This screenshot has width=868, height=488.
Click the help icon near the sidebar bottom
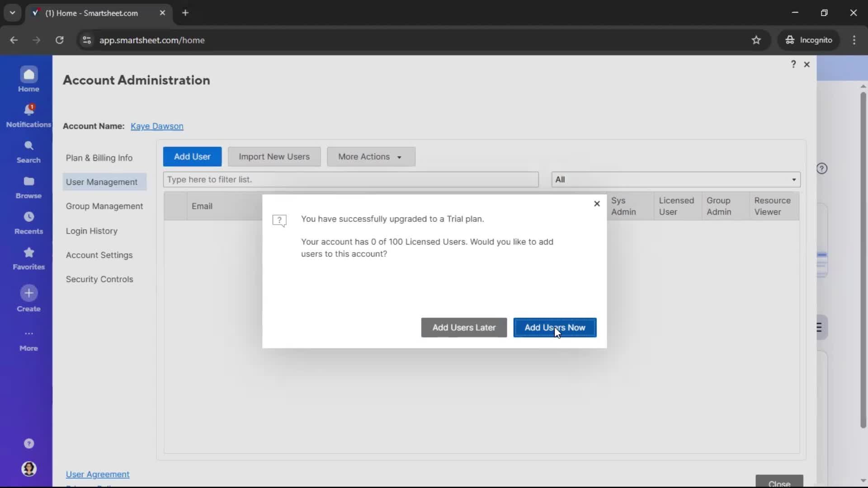[x=28, y=443]
